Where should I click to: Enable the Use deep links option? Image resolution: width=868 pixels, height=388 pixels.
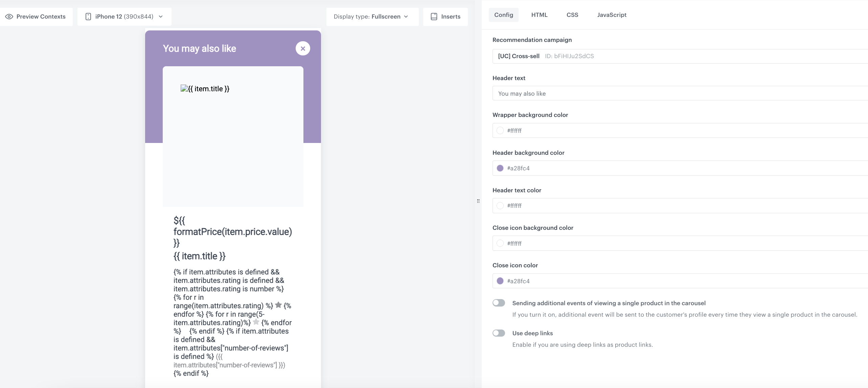pos(499,333)
